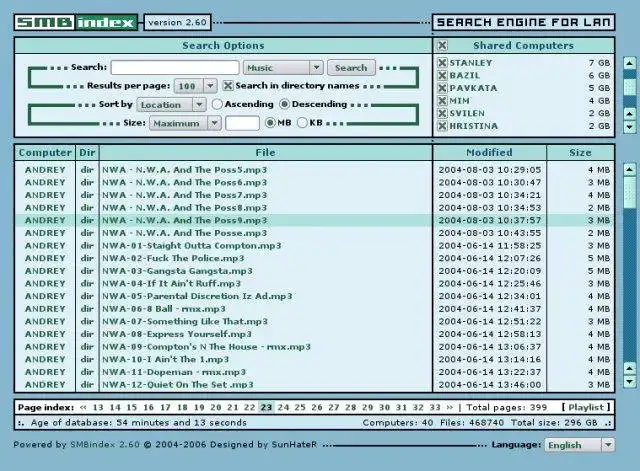Click the Shared Computers scrollbar thumb
Screen dimensions: 640x471
630,87
